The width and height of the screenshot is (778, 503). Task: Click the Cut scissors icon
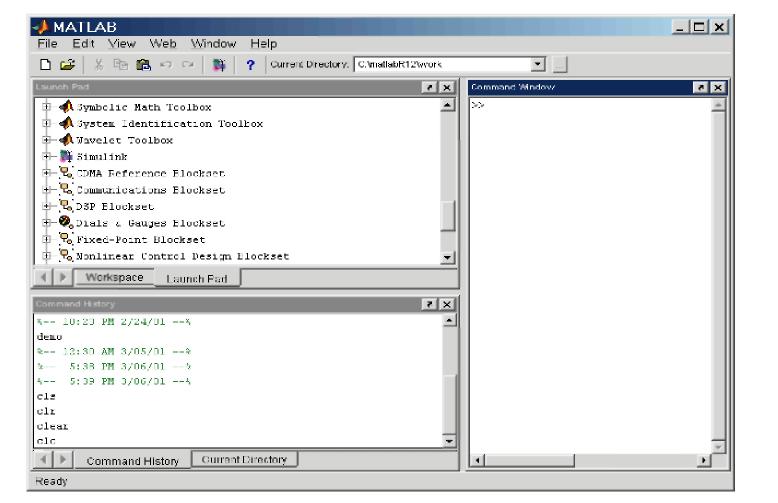point(99,64)
